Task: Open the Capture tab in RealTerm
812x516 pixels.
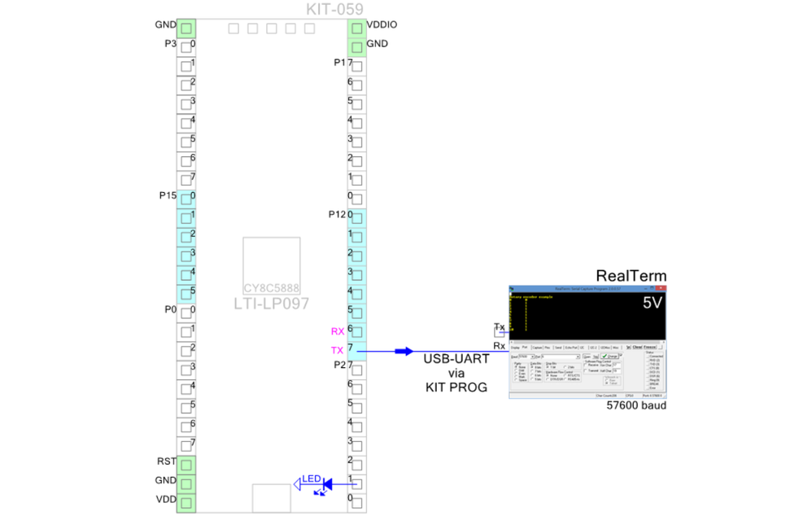Action: coord(536,348)
